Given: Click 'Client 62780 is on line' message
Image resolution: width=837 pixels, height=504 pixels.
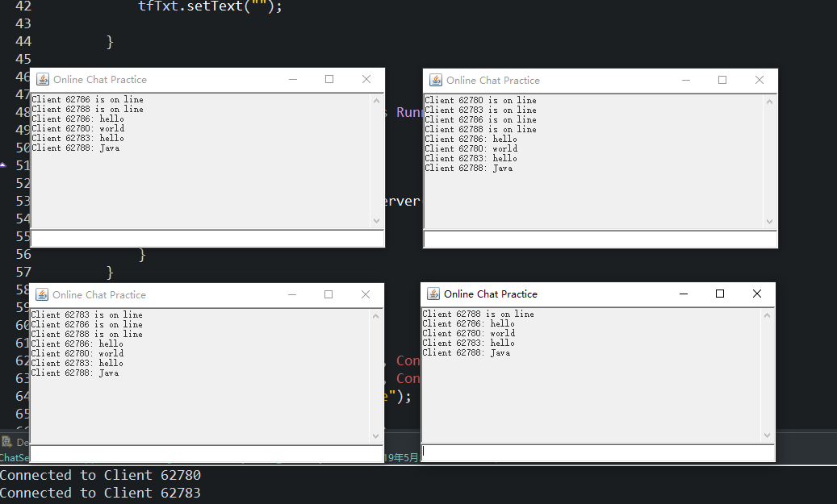Looking at the screenshot, I should tap(480, 100).
